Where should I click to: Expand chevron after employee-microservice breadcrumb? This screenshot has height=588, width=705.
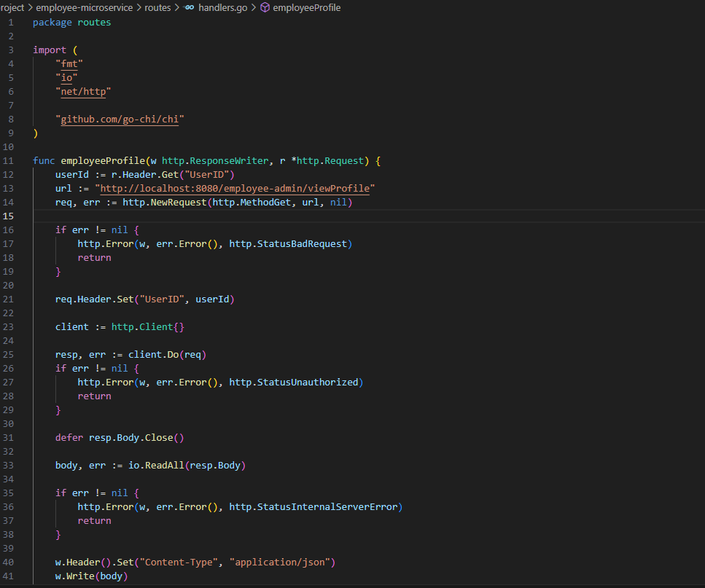(139, 7)
